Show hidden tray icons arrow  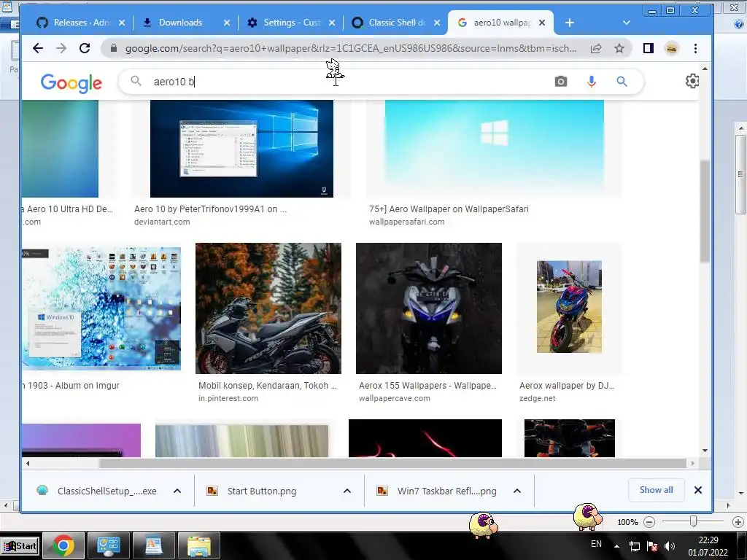(x=616, y=546)
